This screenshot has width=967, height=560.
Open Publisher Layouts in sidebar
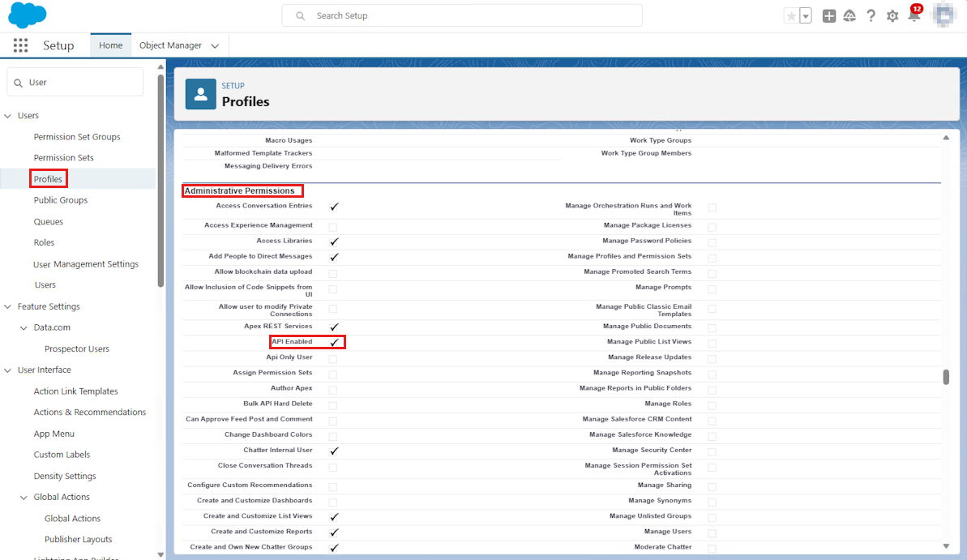click(79, 539)
